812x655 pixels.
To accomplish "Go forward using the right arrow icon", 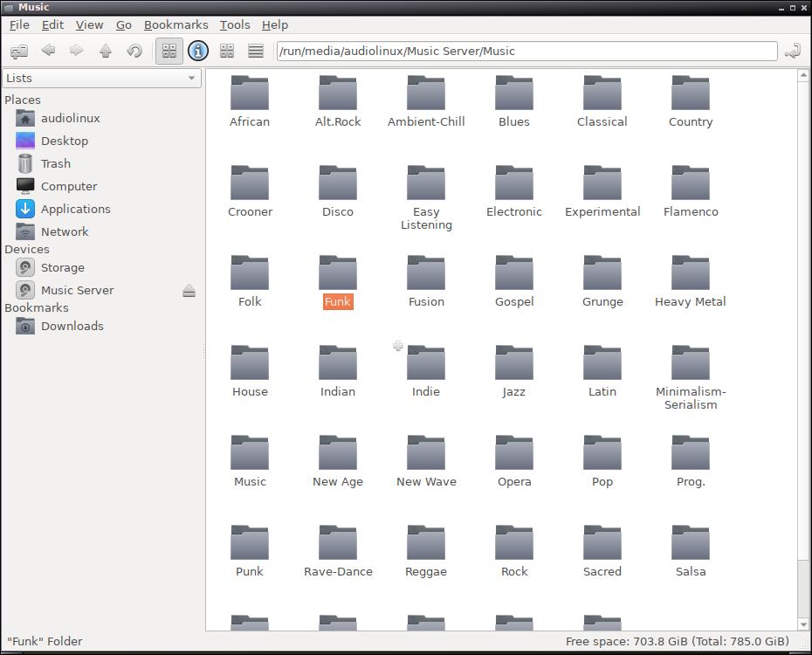I will [77, 51].
